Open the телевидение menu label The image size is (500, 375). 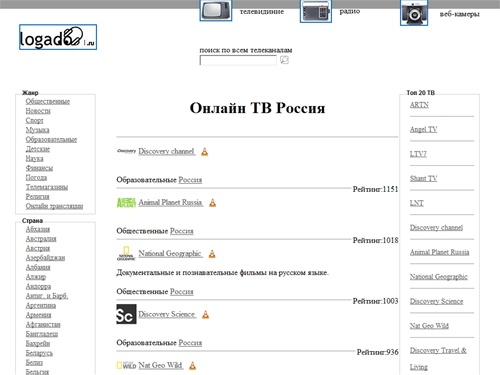[x=262, y=12]
